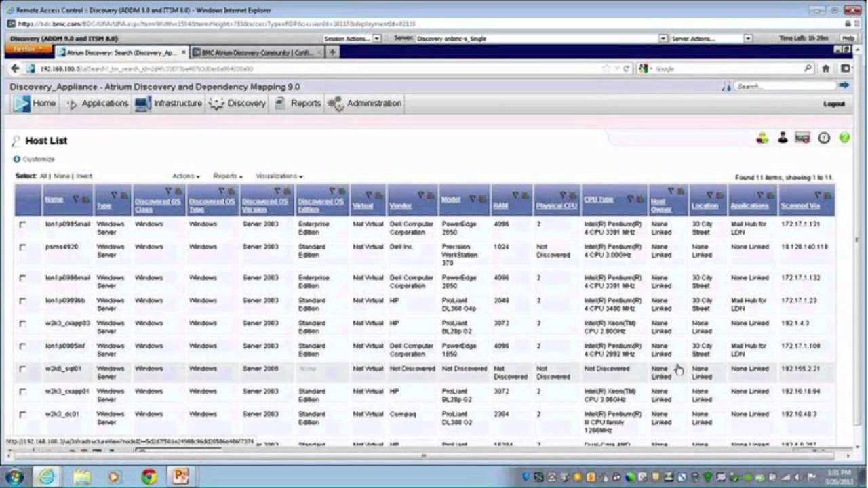Image resolution: width=868 pixels, height=488 pixels.
Task: Invert the row selection
Action: pyautogui.click(x=84, y=176)
